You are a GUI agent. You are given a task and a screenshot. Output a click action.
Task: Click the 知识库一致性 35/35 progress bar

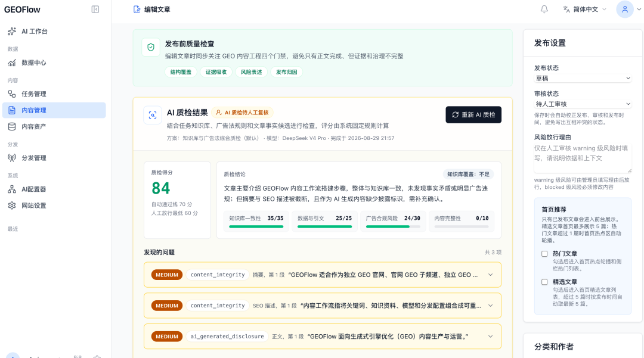click(x=256, y=226)
